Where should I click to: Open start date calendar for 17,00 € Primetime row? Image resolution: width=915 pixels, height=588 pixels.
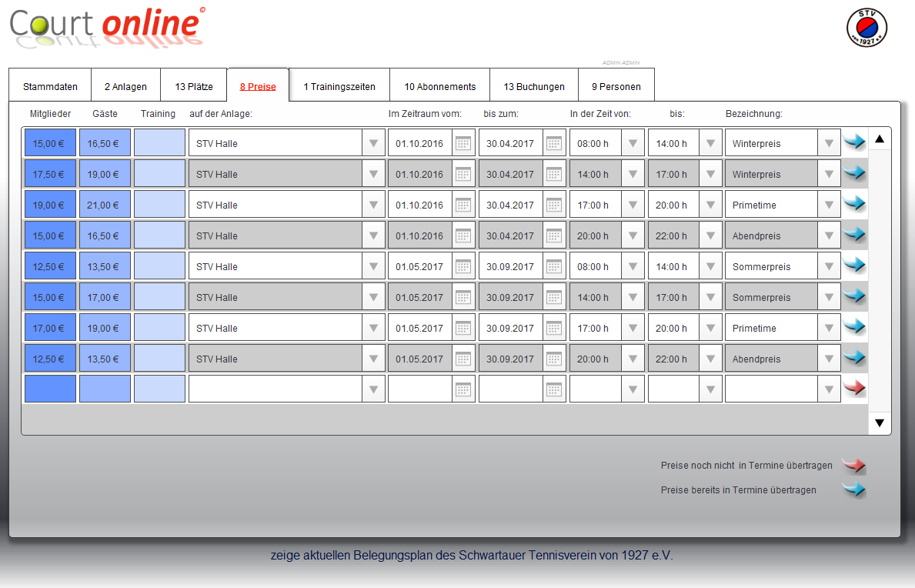pyautogui.click(x=463, y=329)
